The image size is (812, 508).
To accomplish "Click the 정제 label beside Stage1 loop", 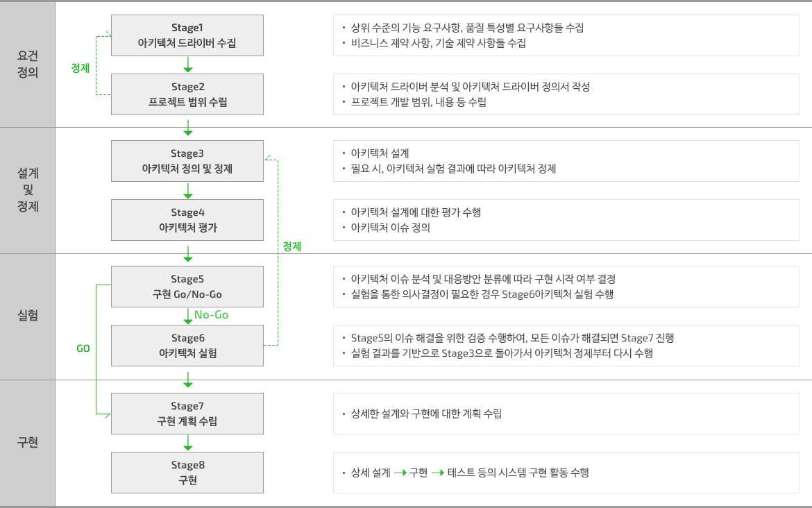I will (81, 68).
